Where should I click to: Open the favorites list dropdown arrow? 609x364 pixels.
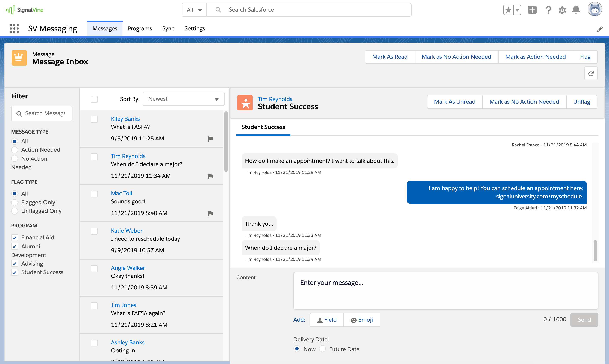click(517, 10)
